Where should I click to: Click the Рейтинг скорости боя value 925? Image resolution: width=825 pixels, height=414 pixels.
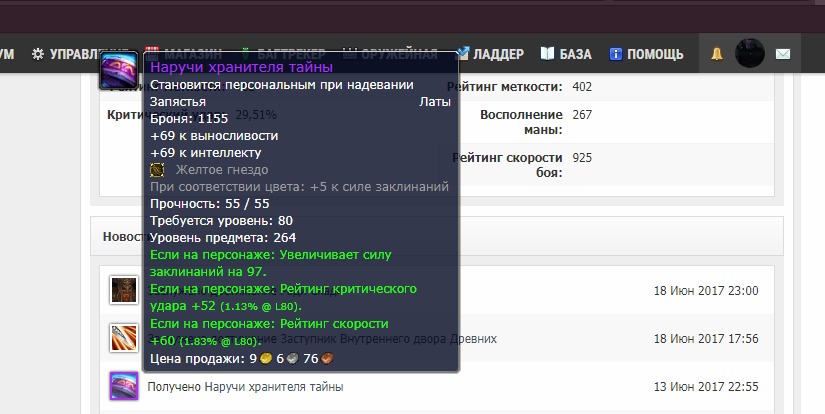pyautogui.click(x=582, y=158)
